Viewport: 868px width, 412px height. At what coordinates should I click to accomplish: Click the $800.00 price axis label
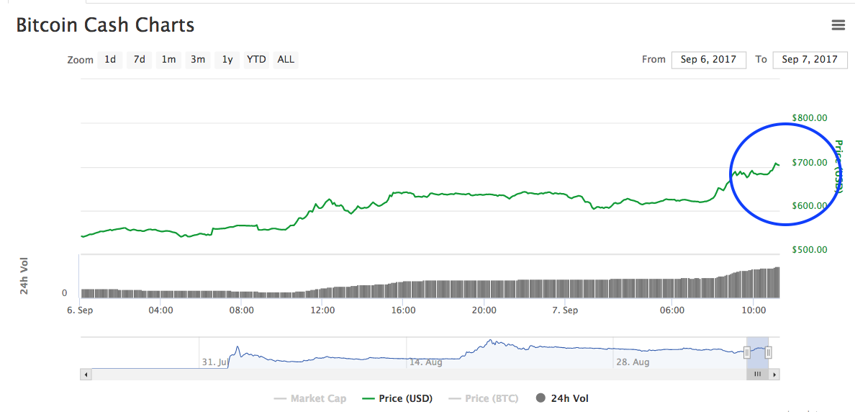[x=810, y=118]
